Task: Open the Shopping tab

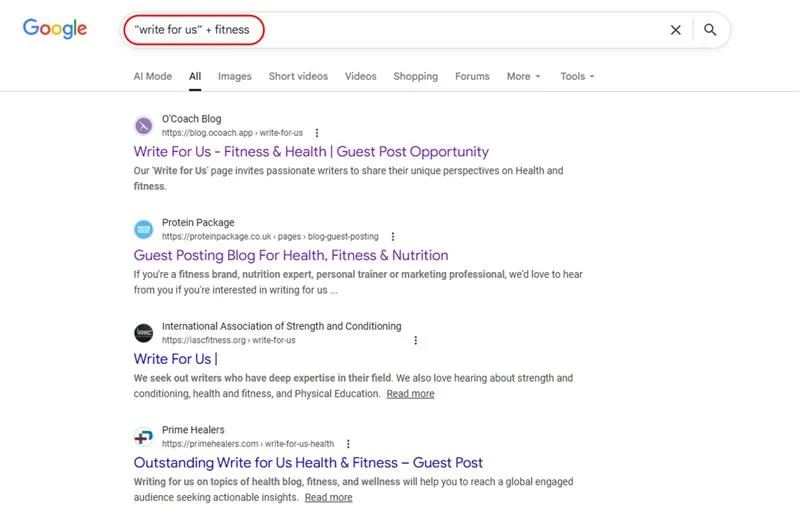Action: click(x=416, y=76)
